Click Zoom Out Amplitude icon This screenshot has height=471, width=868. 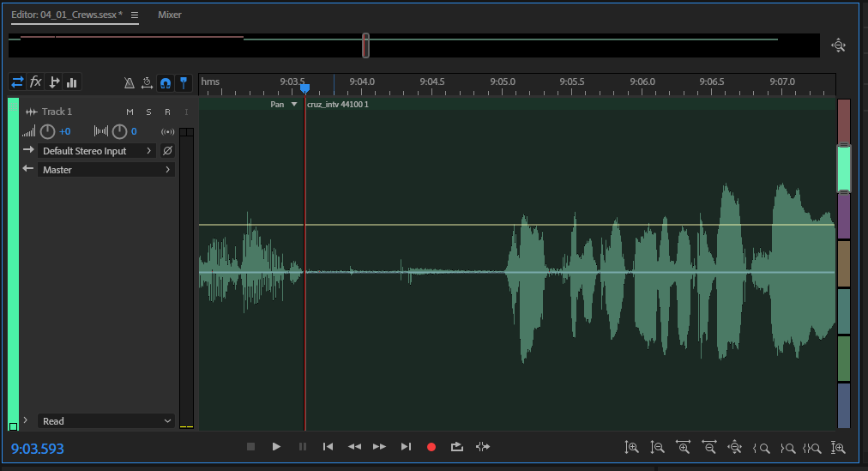point(657,447)
